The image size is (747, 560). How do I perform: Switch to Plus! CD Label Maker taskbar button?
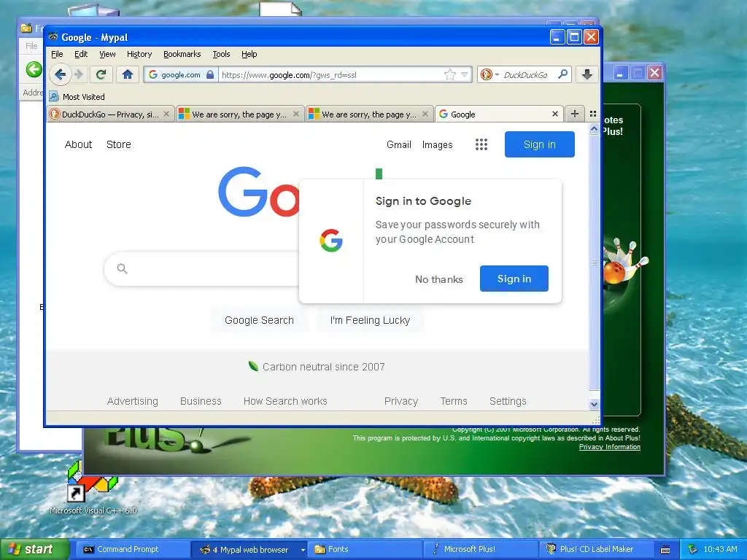596,549
